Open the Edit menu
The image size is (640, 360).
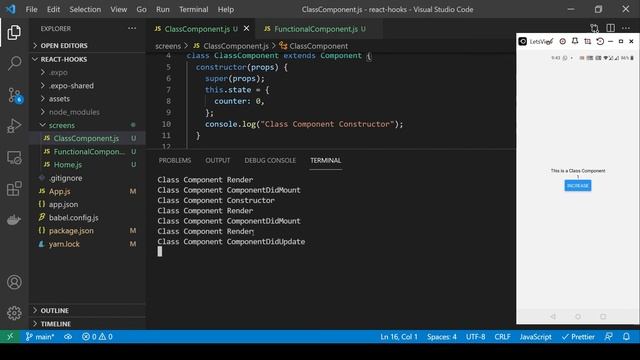(x=53, y=9)
